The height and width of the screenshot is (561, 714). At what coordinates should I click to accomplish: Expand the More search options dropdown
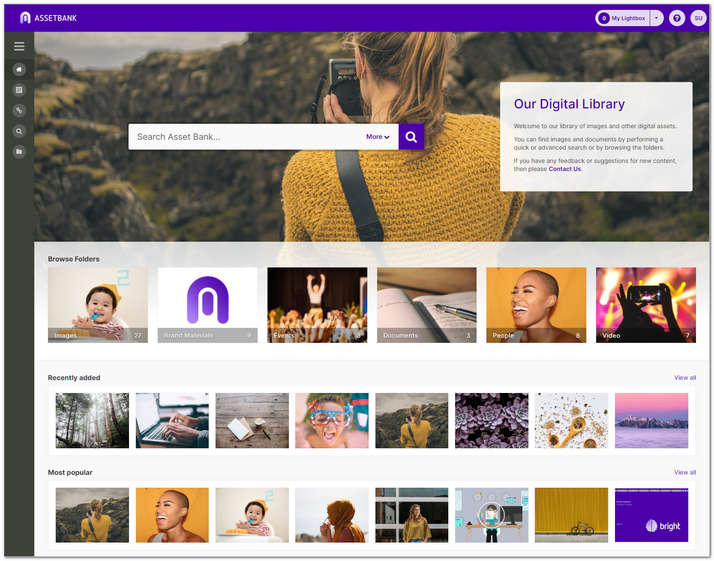tap(377, 137)
